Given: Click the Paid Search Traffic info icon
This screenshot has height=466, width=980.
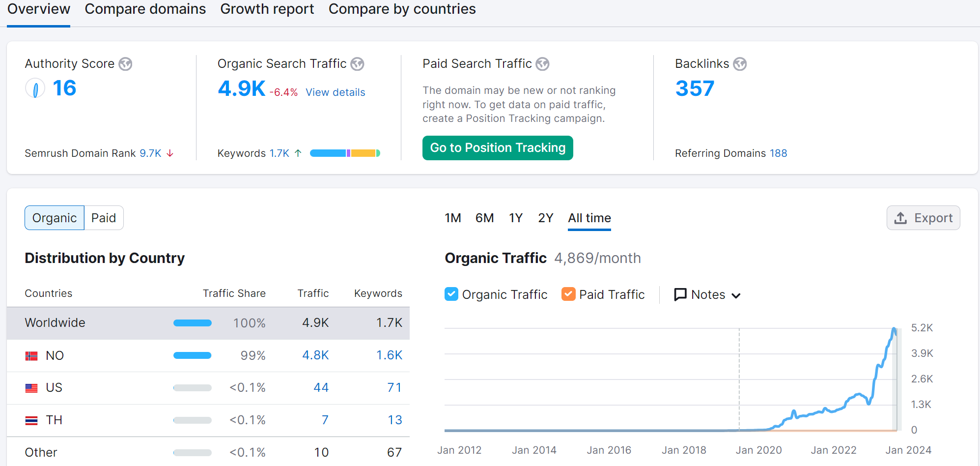Looking at the screenshot, I should (542, 63).
